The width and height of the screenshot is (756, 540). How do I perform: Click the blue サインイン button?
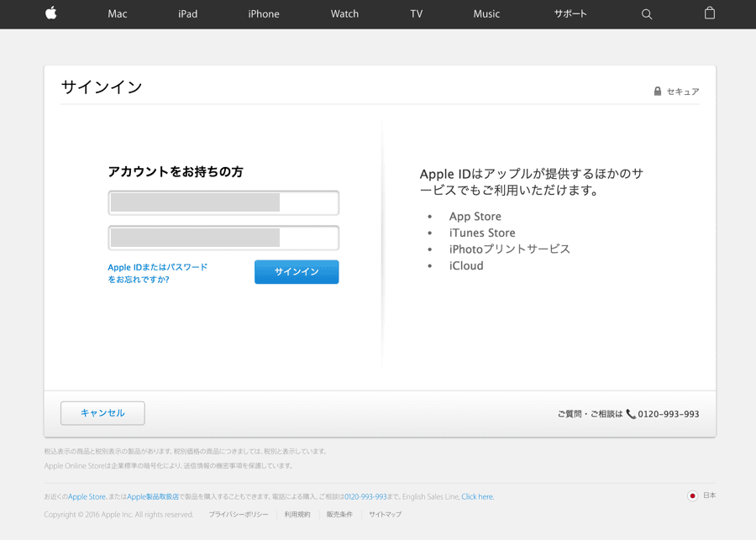tap(297, 272)
